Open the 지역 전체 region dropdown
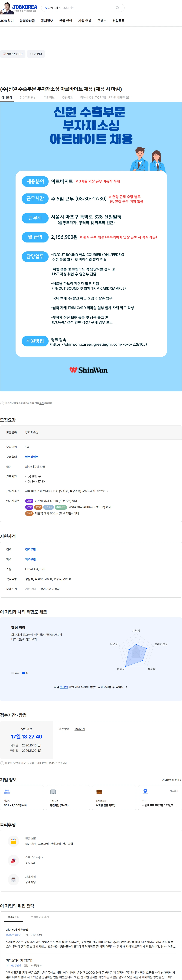The height and width of the screenshot is (980, 182). pos(53,8)
